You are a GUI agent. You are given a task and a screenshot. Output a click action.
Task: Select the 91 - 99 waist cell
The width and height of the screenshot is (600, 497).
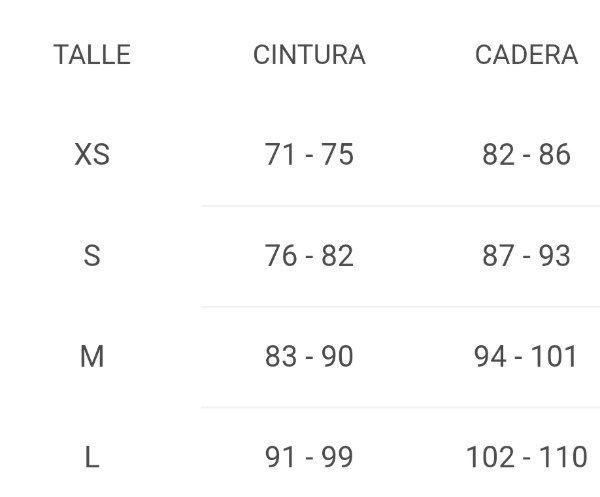coord(309,458)
